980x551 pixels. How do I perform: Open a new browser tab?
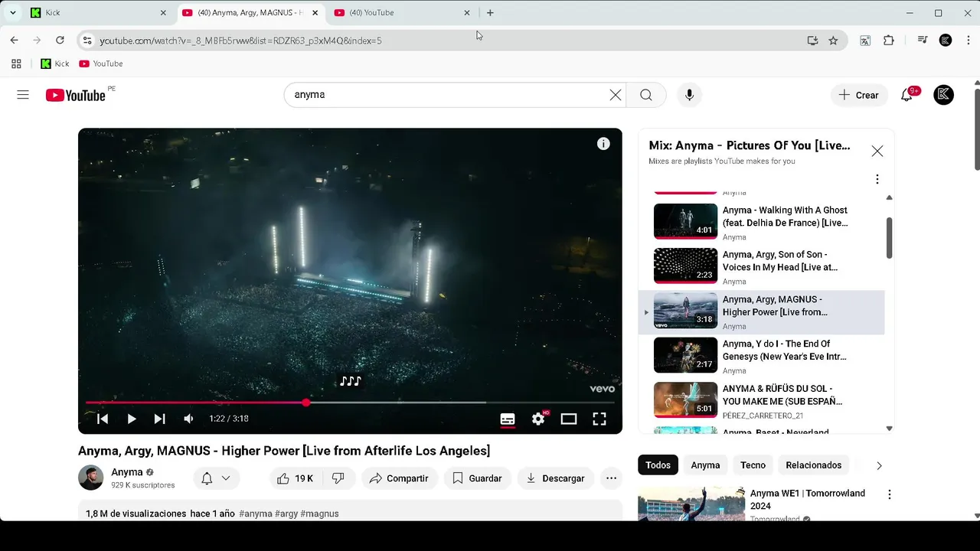click(x=490, y=13)
